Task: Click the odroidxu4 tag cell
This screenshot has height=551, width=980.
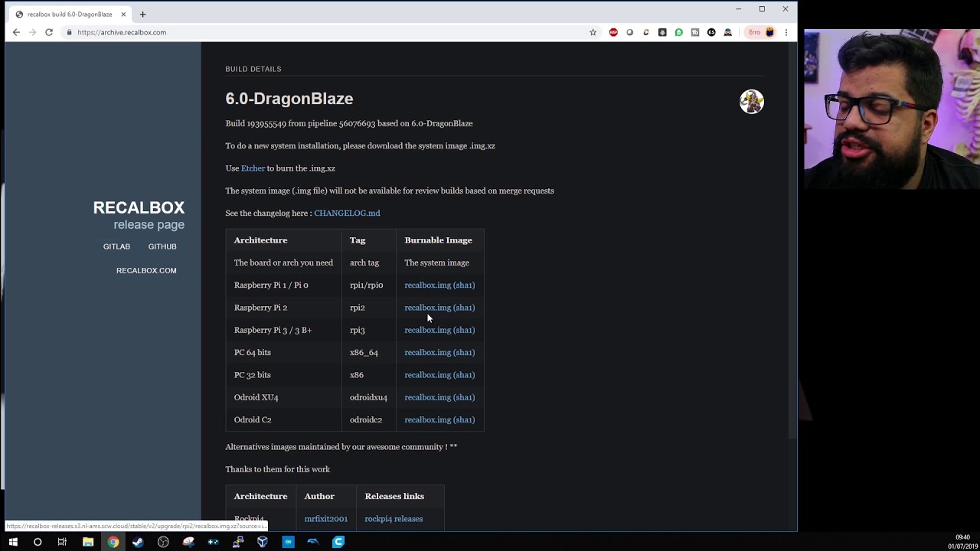Action: [368, 397]
